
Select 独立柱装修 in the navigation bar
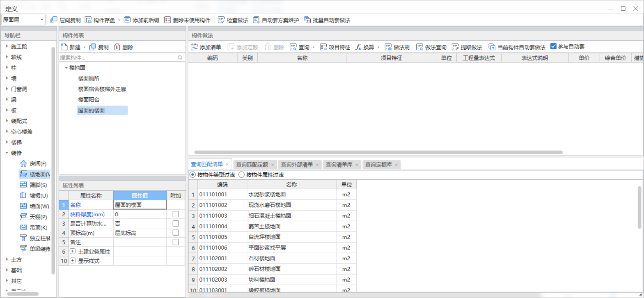pyautogui.click(x=34, y=238)
